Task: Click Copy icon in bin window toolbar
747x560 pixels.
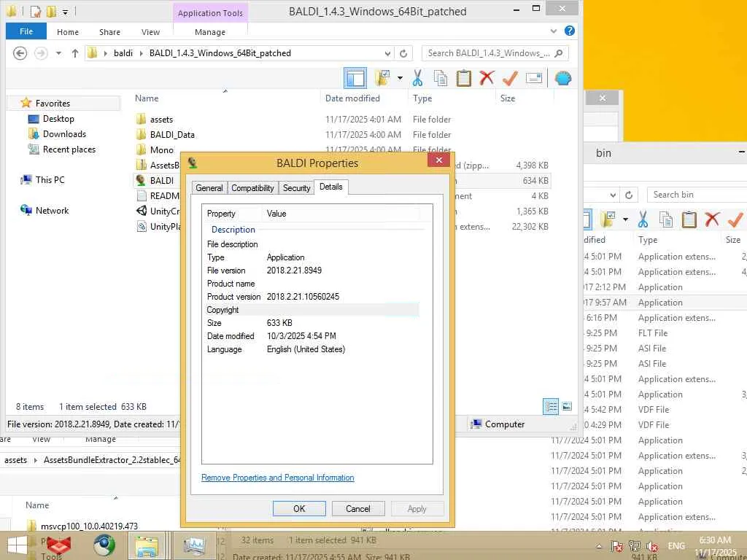Action: 665,219
